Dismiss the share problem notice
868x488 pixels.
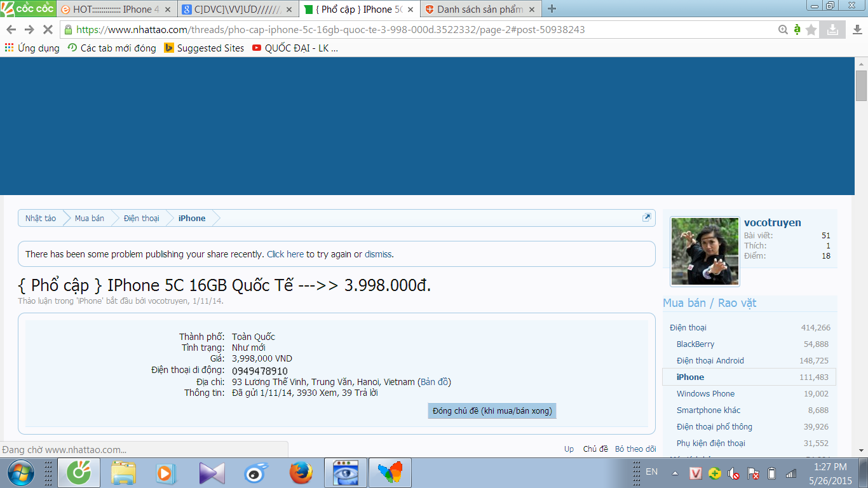[378, 254]
